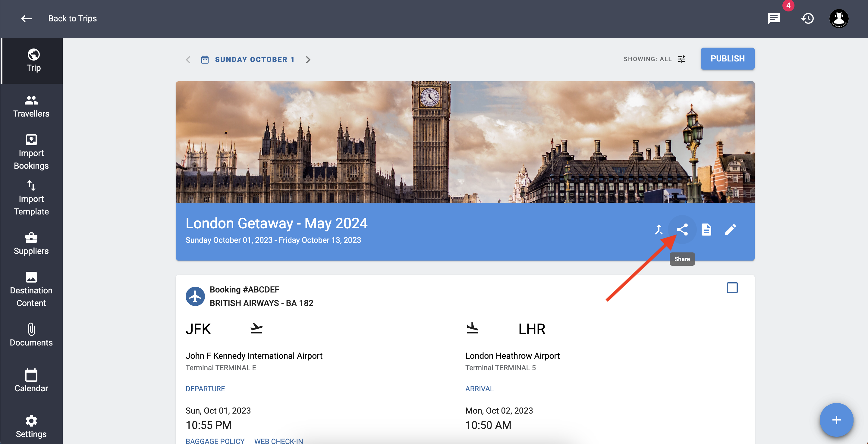Go to previous day chevron
The height and width of the screenshot is (444, 868).
188,60
